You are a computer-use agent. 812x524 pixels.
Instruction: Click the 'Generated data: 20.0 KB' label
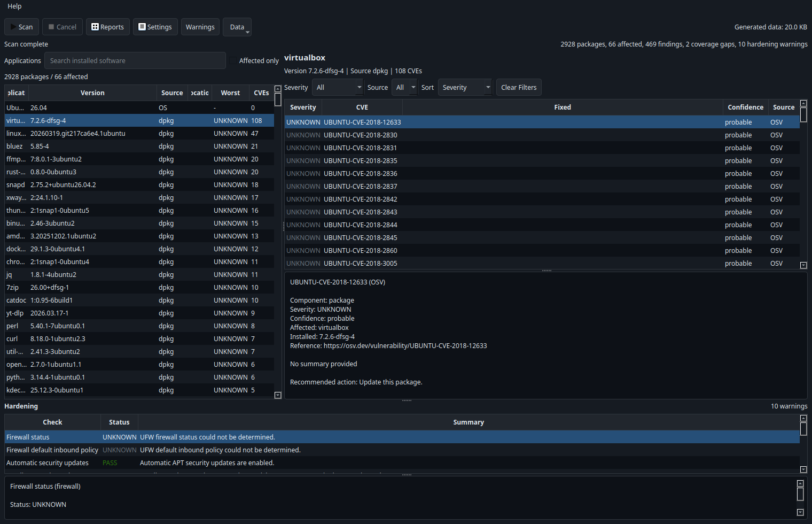770,27
